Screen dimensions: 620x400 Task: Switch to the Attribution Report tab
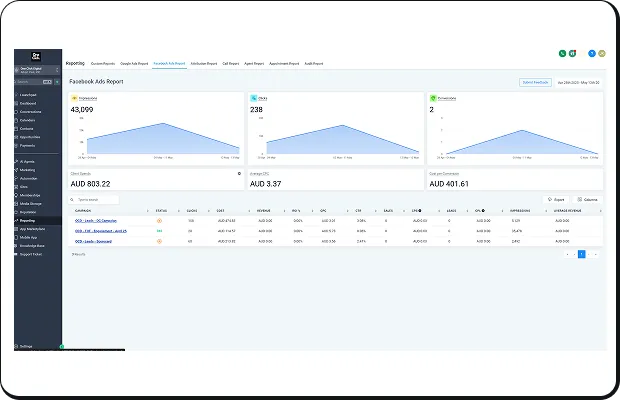[204, 63]
